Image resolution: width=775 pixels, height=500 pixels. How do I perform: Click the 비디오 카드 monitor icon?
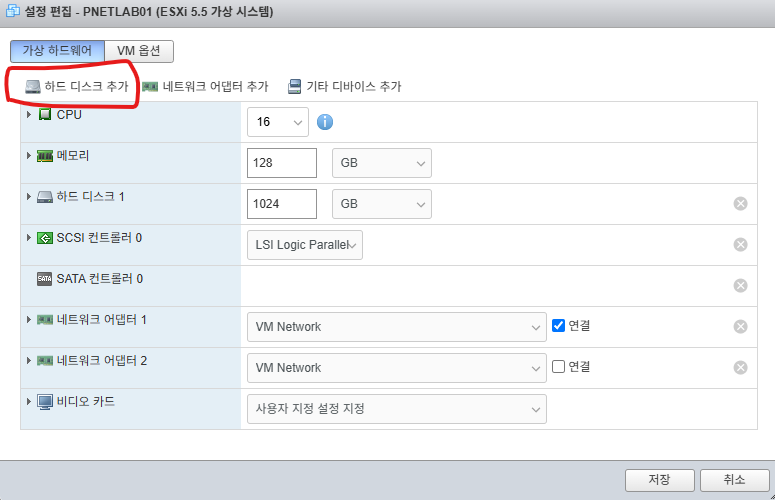point(45,402)
